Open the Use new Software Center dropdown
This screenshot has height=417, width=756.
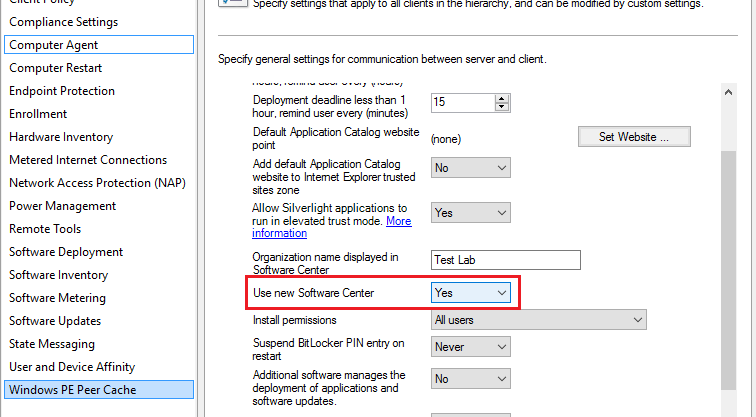(x=471, y=293)
